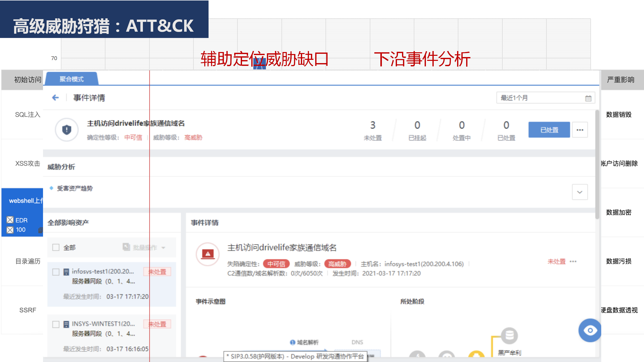The image size is (644, 362).
Task: Switch to the 聚合模式 tab
Action: [x=72, y=79]
